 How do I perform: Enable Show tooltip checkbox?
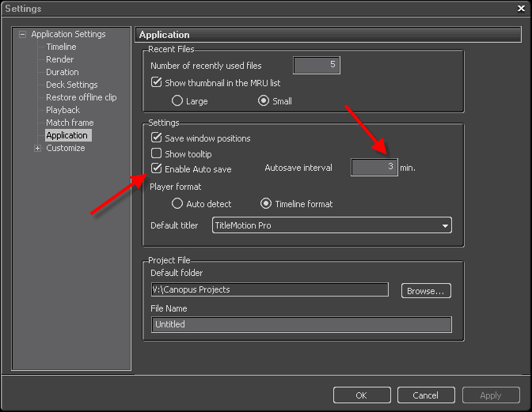pyautogui.click(x=156, y=153)
